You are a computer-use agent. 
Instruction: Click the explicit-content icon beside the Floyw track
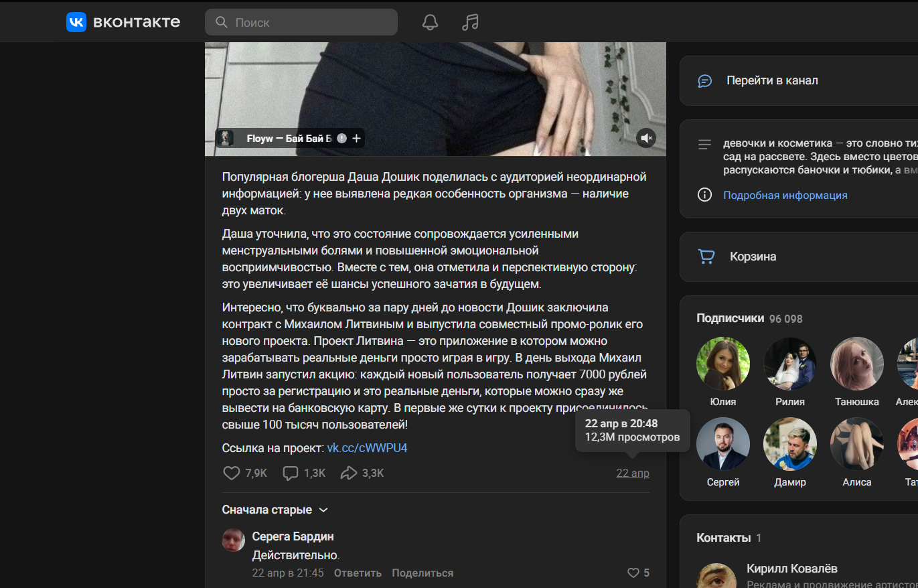pyautogui.click(x=341, y=138)
